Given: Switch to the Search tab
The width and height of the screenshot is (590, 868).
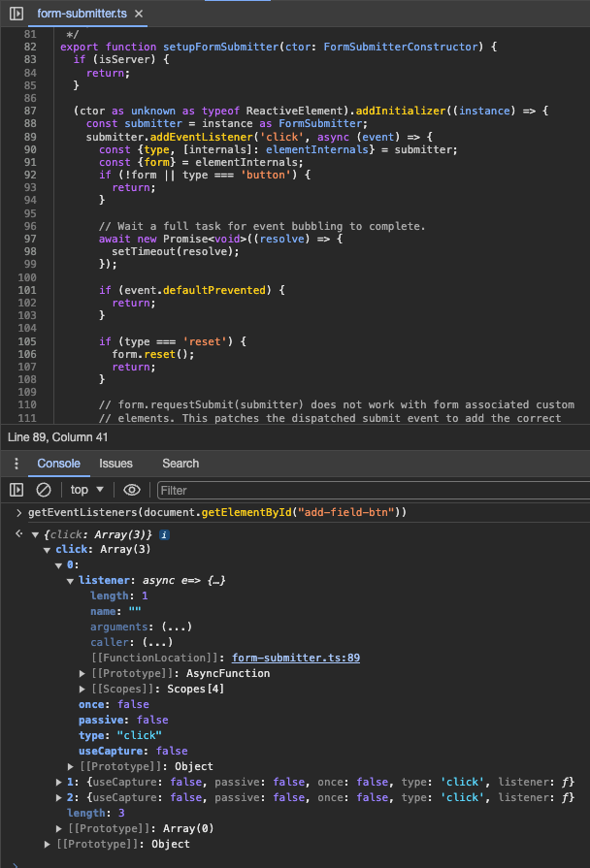Looking at the screenshot, I should pos(180,464).
